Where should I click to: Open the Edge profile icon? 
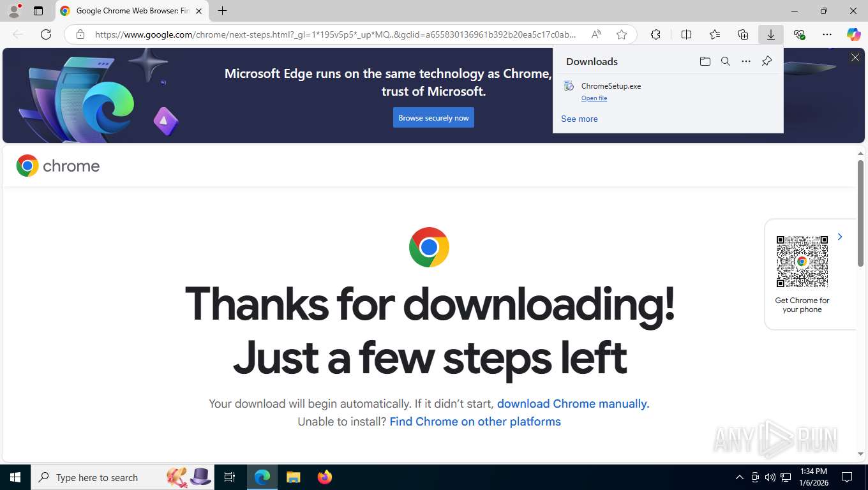point(14,11)
